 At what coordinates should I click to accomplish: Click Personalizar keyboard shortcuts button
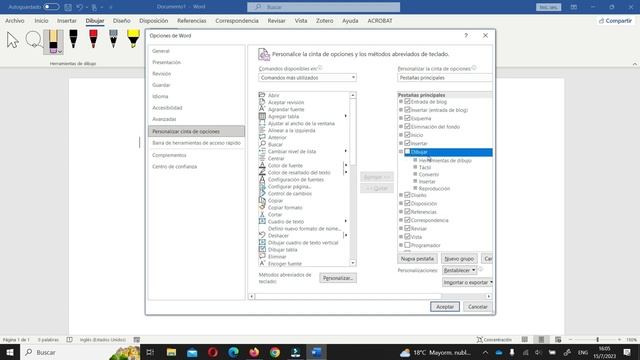338,278
